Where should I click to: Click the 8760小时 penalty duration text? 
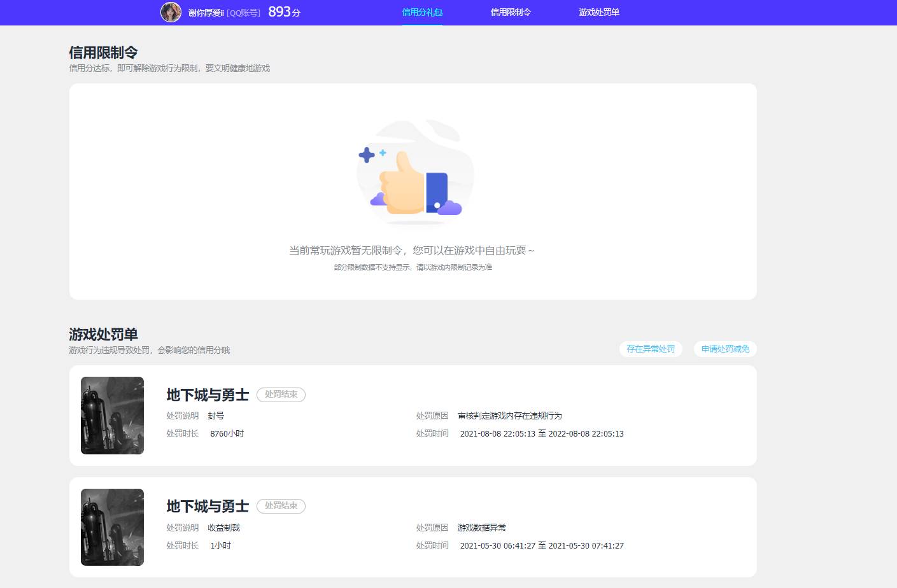(227, 433)
